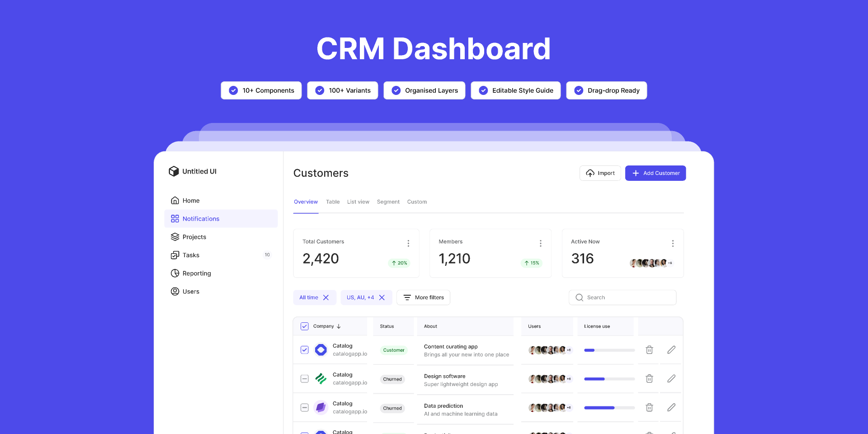Image resolution: width=868 pixels, height=434 pixels.
Task: Open the Reporting section icon
Action: [x=175, y=273]
